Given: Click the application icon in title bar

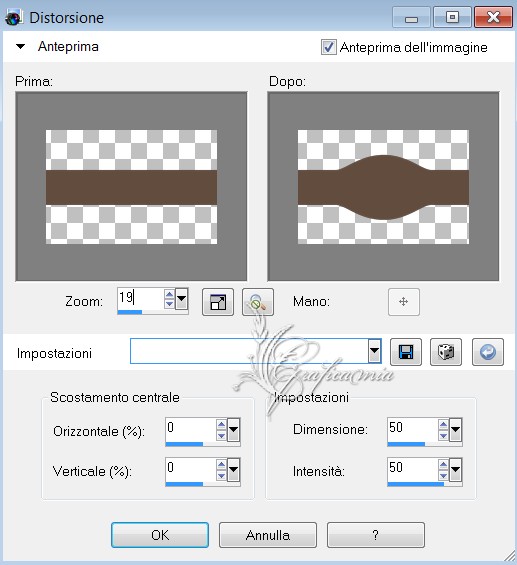Looking at the screenshot, I should pos(14,17).
